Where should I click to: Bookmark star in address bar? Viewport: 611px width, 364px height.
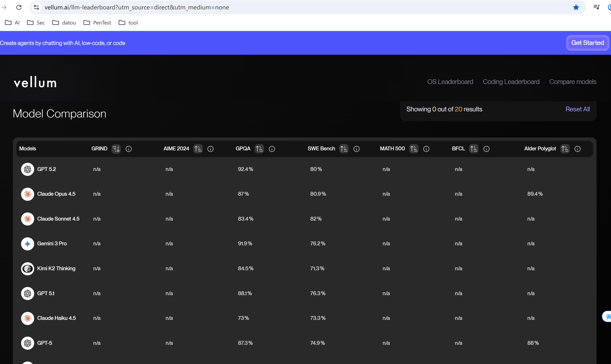[x=576, y=7]
